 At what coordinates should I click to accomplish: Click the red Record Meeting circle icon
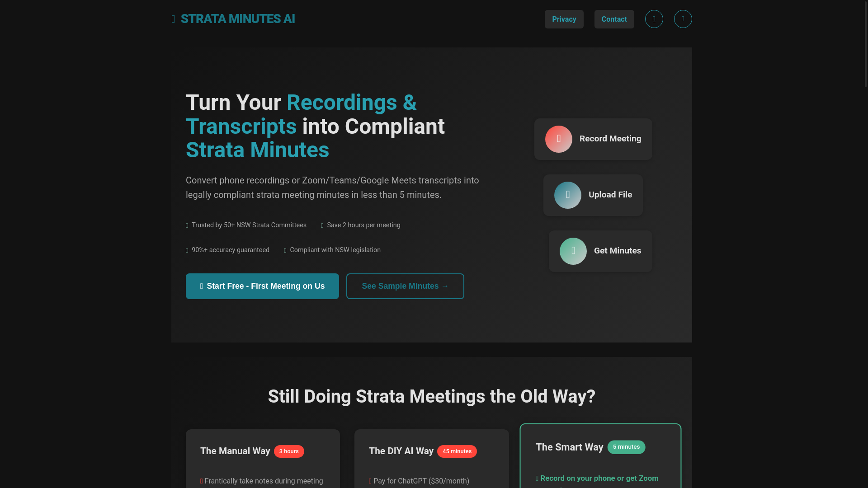(x=558, y=139)
